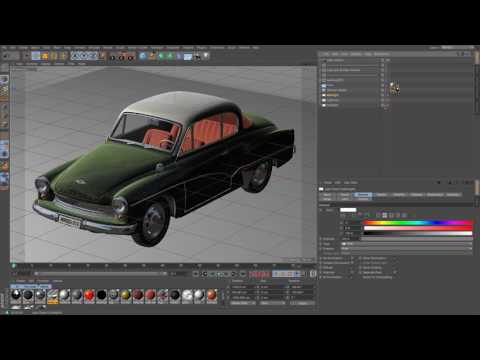
Task: Switch to the Details tab
Action: pos(381,195)
